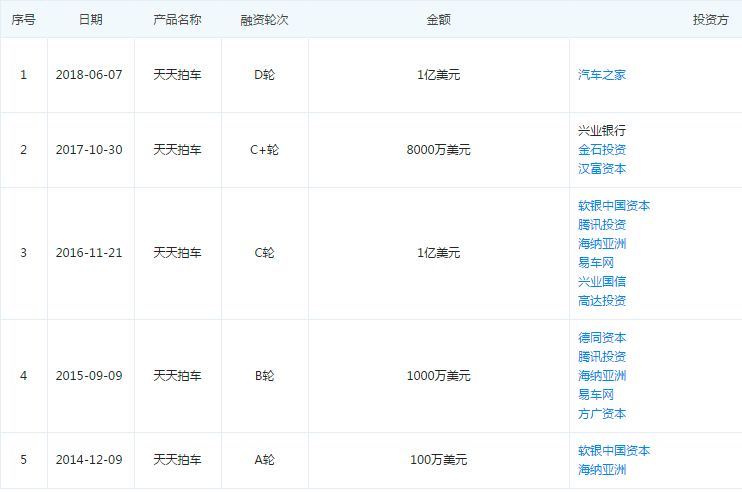The height and width of the screenshot is (492, 742).
Task: Select the date 2016-11-21 cell
Action: (89, 253)
